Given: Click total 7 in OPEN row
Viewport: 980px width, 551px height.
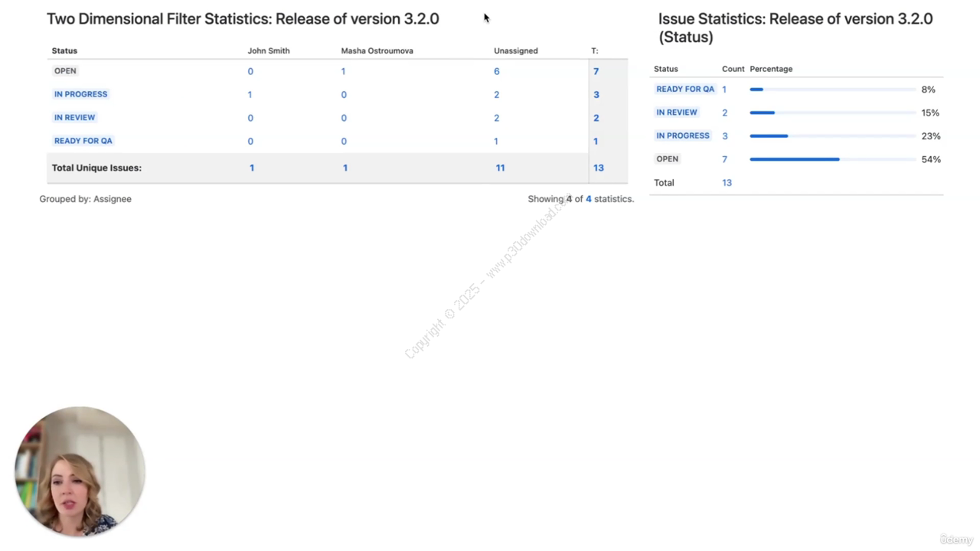Looking at the screenshot, I should (596, 71).
